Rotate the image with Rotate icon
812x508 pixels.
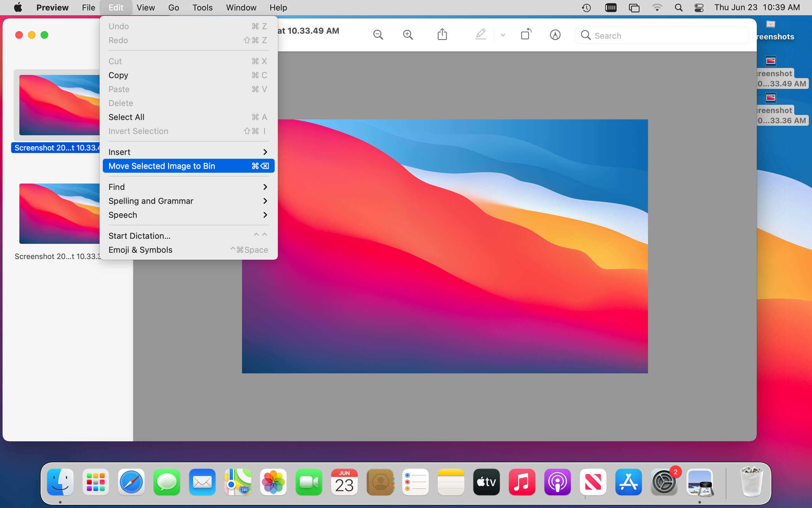pos(526,35)
